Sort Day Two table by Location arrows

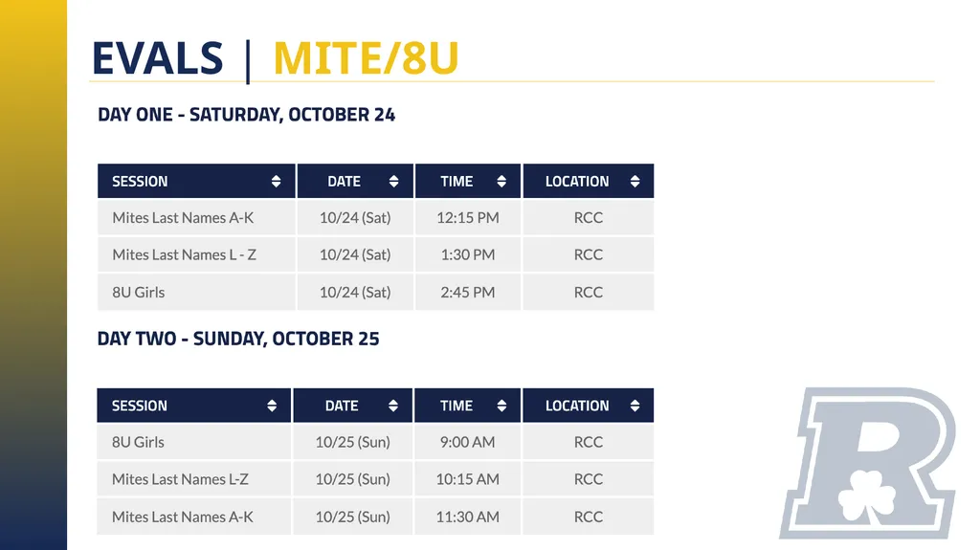pos(635,406)
